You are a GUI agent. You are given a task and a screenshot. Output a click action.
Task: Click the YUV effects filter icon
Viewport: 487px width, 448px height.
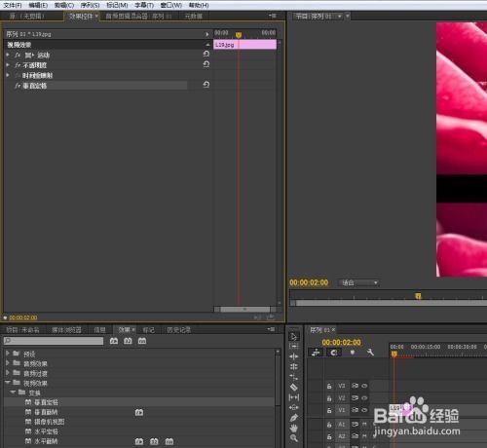142,341
